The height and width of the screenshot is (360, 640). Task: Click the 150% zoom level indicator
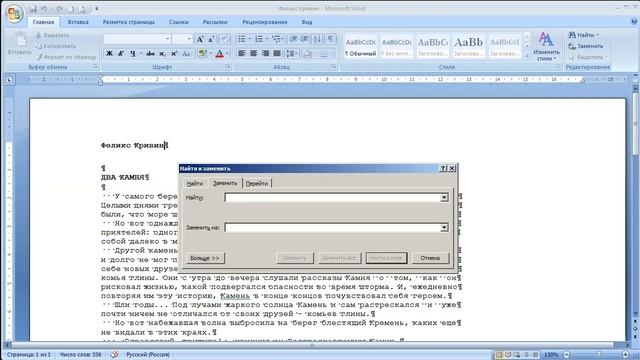(x=550, y=355)
